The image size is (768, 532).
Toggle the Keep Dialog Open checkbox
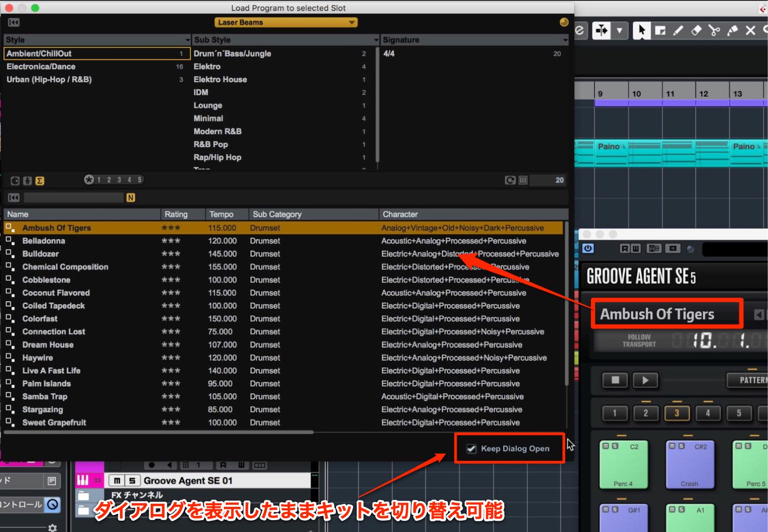pos(471,449)
